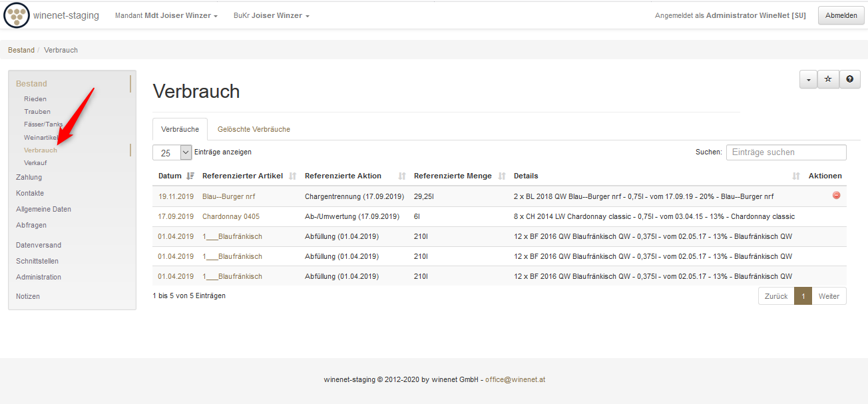Viewport: 868px width, 404px height.
Task: Open the Mandant Mdt Joiser Winzer dropdown
Action: click(166, 15)
